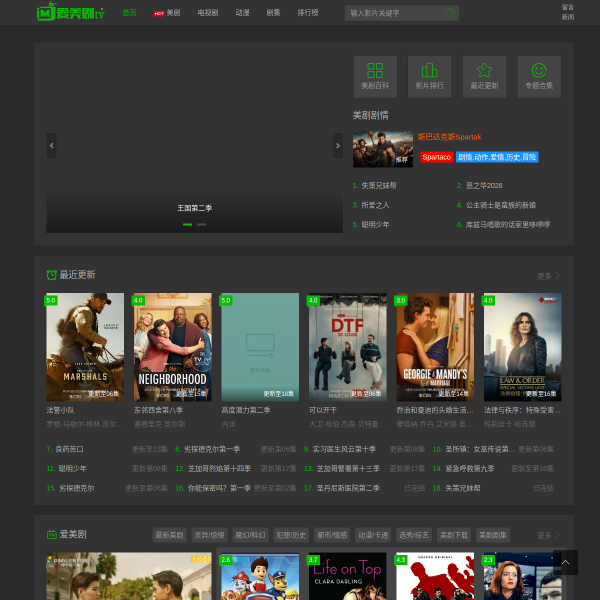This screenshot has height=600, width=600.
Task: Open the 美剧 menu with HOT badge
Action: [x=167, y=13]
